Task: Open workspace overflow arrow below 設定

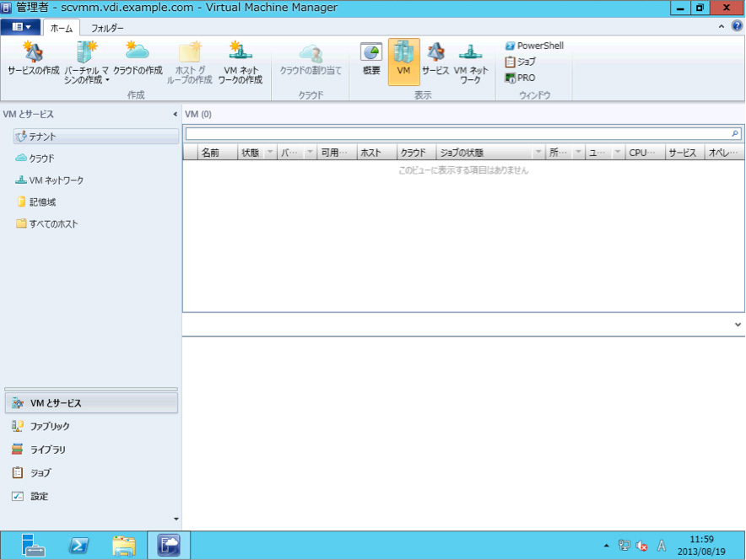Action: pos(176,520)
